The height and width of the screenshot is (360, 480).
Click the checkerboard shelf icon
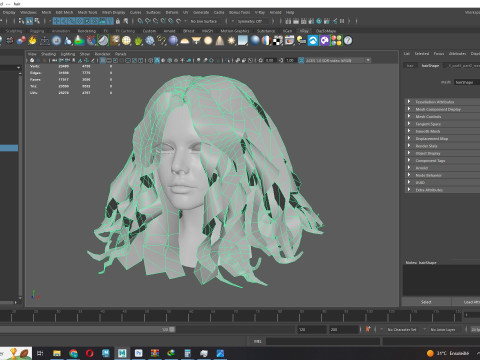point(277,41)
